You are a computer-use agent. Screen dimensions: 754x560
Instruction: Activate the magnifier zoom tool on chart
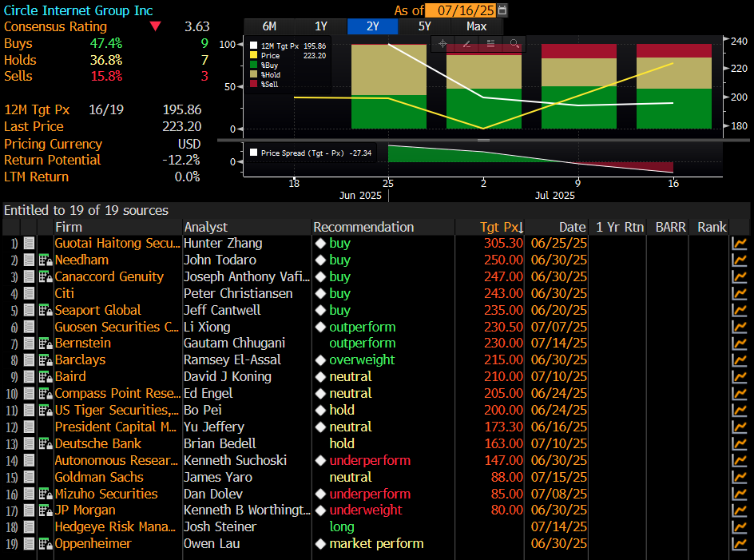(x=514, y=44)
